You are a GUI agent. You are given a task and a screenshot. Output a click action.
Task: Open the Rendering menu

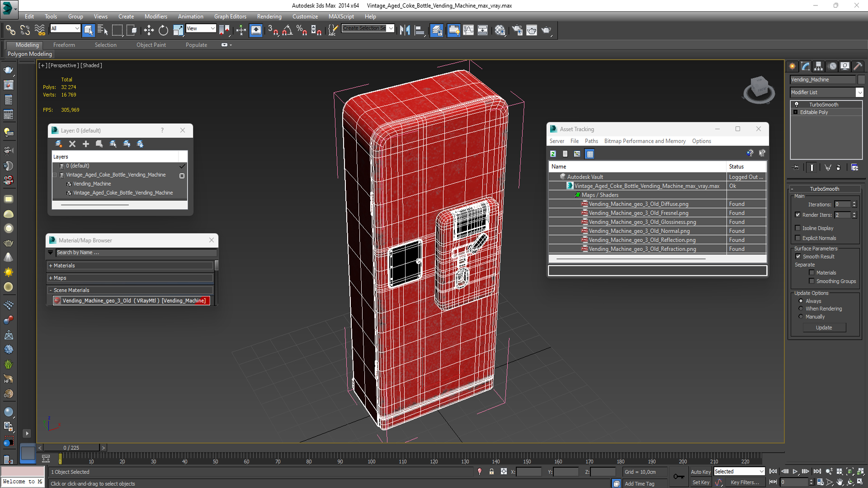pos(269,17)
